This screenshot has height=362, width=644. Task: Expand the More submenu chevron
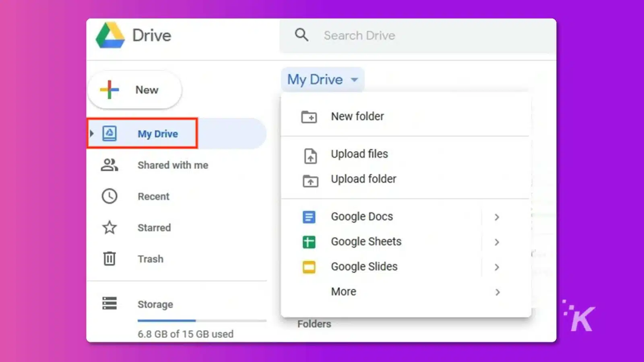(x=498, y=292)
